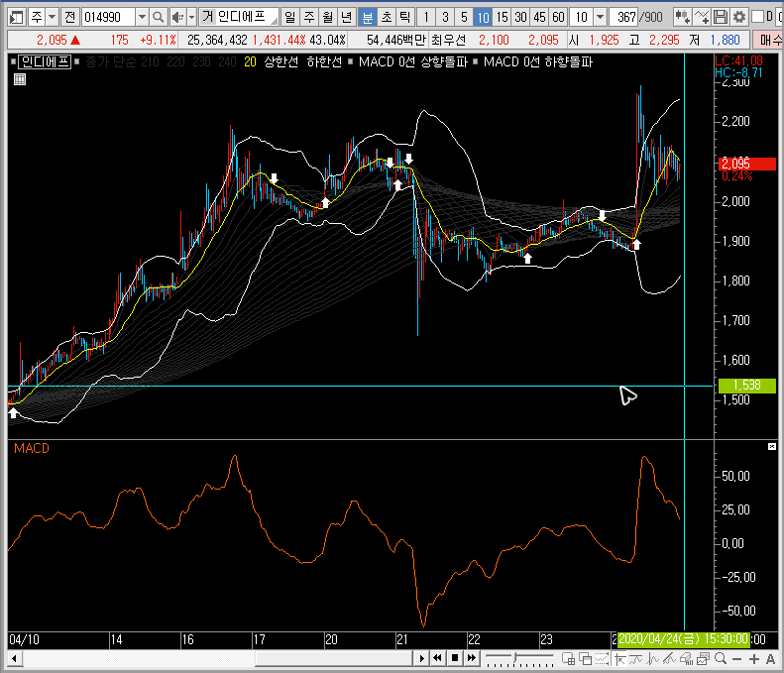Click the data window grid icon
Image resolution: width=784 pixels, height=673 pixels.
pos(568,659)
